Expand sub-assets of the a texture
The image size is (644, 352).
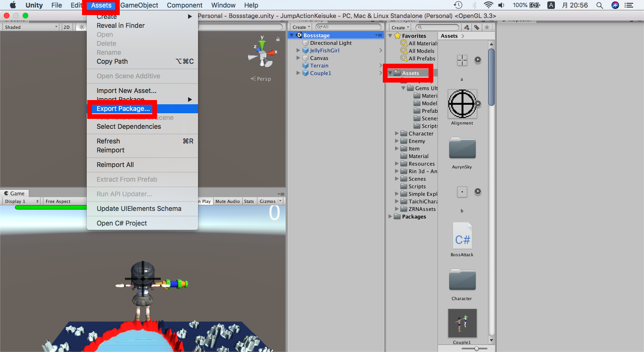pyautogui.click(x=478, y=60)
